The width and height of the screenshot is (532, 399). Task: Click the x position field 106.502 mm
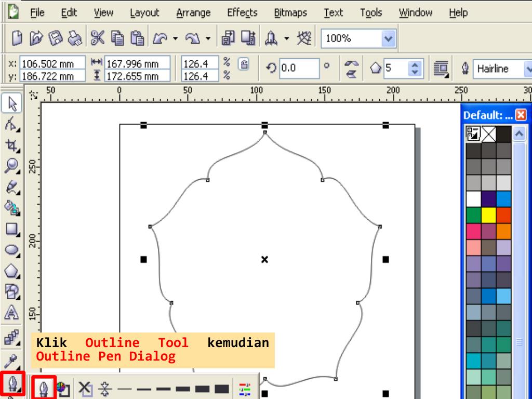52,63
